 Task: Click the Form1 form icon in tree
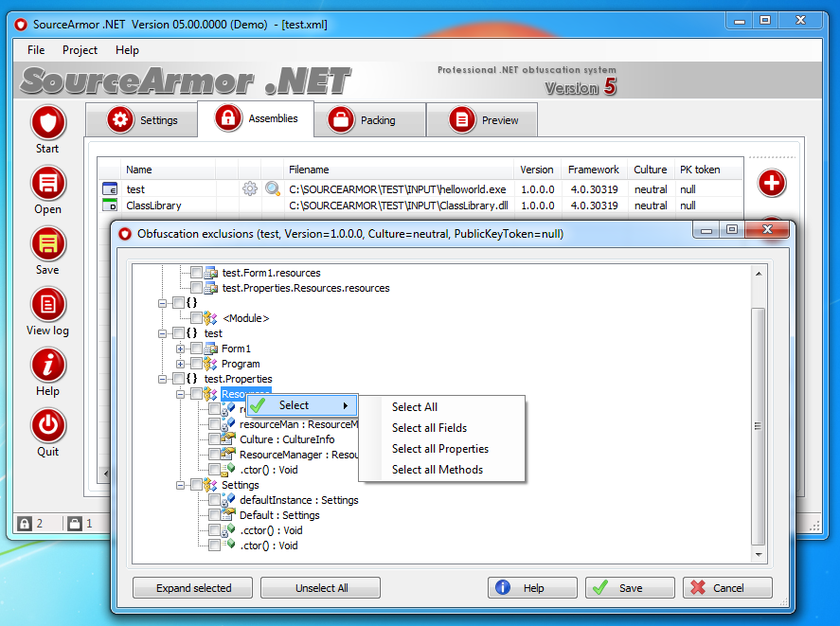pyautogui.click(x=210, y=349)
